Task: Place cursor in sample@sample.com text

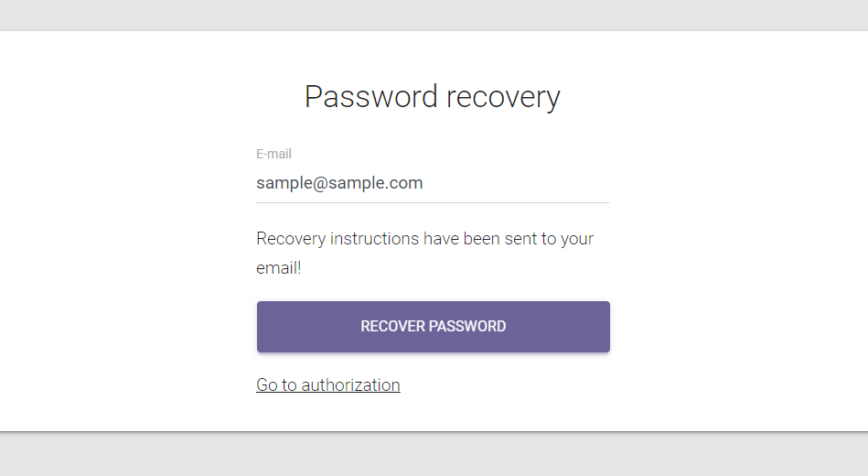Action: click(339, 183)
